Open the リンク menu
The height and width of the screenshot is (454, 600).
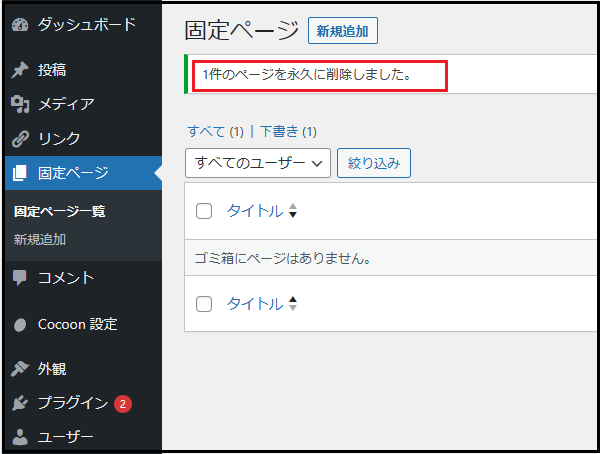(x=83, y=139)
